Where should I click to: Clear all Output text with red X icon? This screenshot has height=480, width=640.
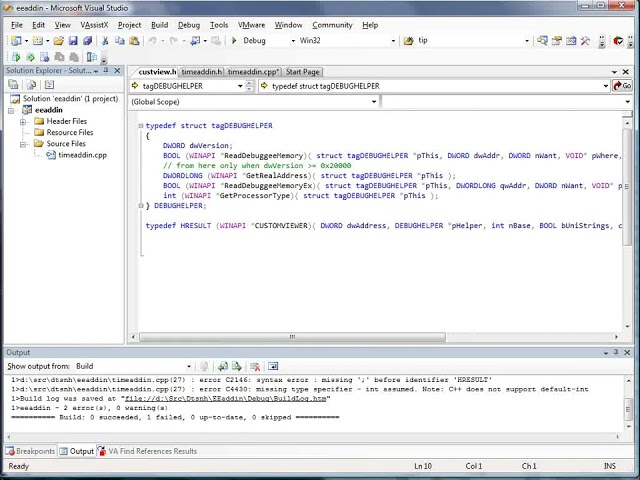[x=255, y=366]
